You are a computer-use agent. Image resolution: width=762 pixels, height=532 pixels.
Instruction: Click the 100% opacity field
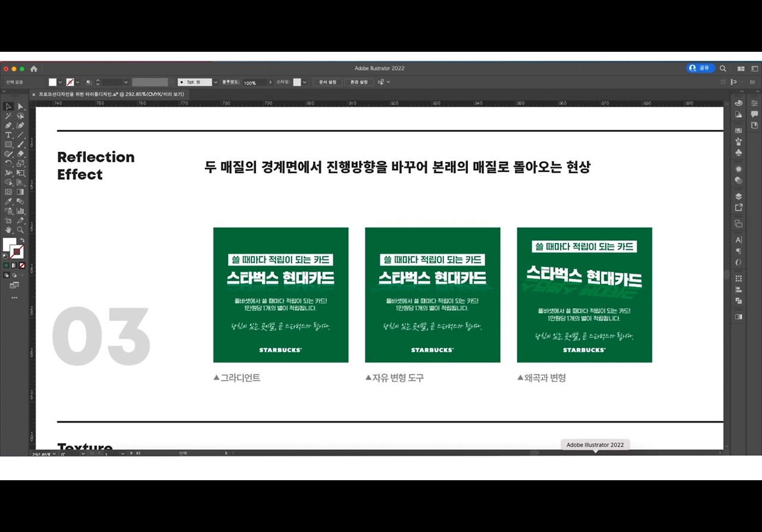coord(254,83)
